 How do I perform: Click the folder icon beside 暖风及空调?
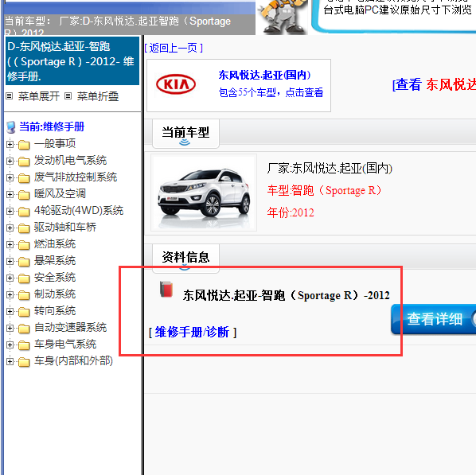tap(24, 195)
